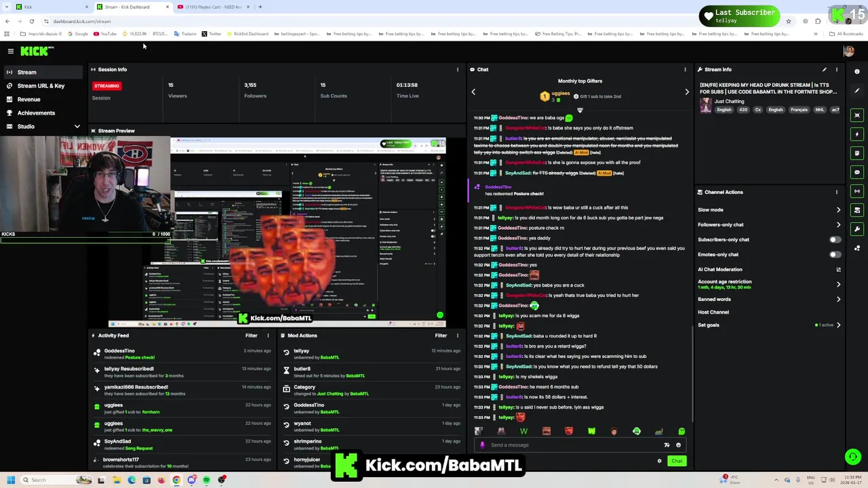Click the broadcast signal widget icon in right sidebar
The height and width of the screenshot is (488, 868).
coord(857,191)
